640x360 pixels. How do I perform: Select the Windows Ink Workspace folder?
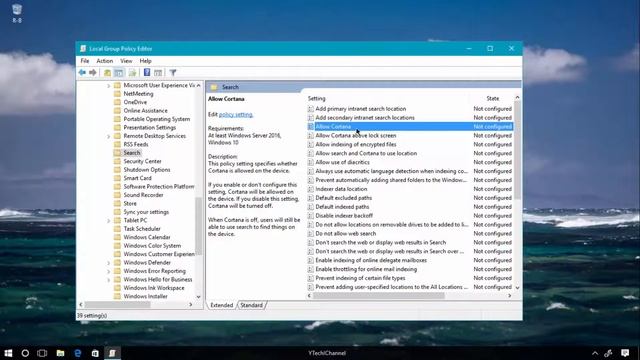(x=153, y=288)
